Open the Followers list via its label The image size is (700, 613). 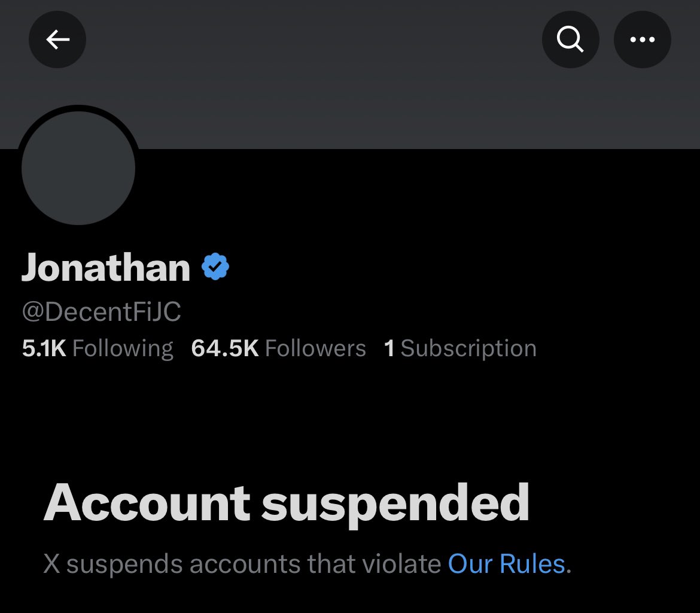click(315, 348)
